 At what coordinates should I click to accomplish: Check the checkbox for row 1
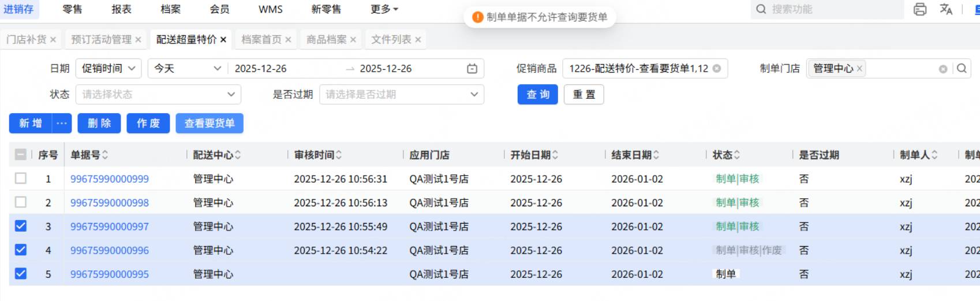pos(21,179)
